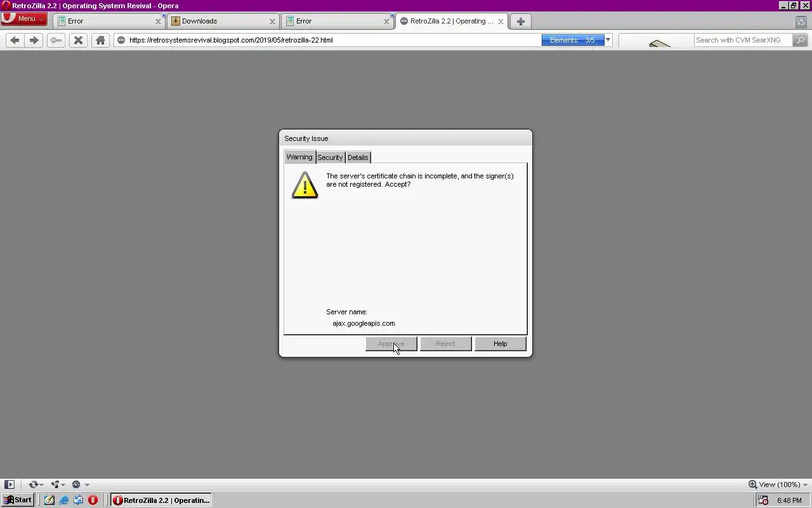Screen dimensions: 812x508
Task: Click the site info globe in address bar
Action: pyautogui.click(x=121, y=40)
